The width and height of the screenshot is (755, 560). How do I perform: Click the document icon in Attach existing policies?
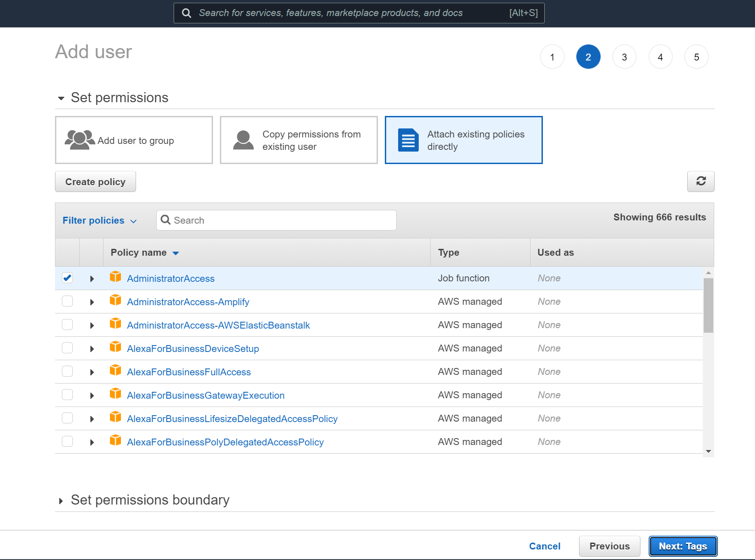(408, 140)
